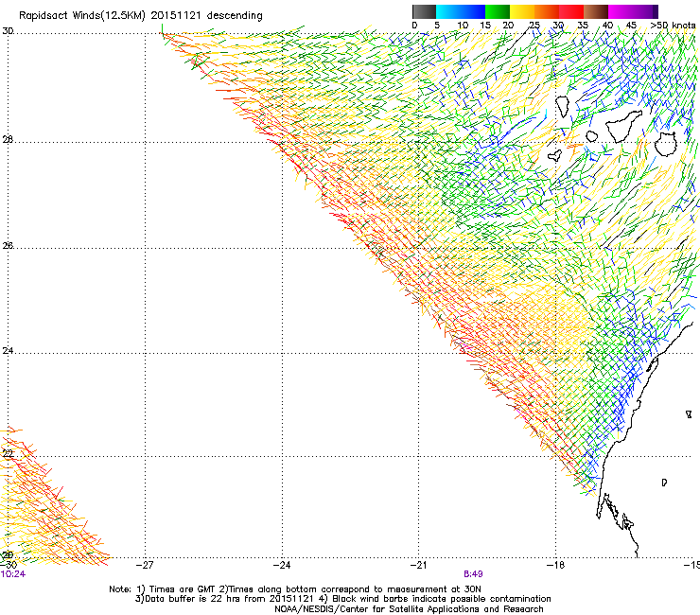
Task: Click the latitude label '28'
Action: (8, 140)
